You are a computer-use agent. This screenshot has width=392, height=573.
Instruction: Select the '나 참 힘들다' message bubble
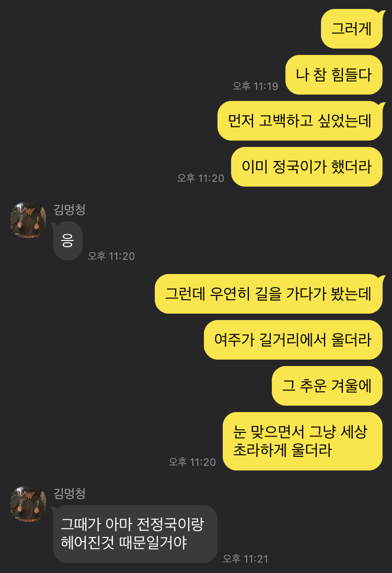pyautogui.click(x=334, y=75)
